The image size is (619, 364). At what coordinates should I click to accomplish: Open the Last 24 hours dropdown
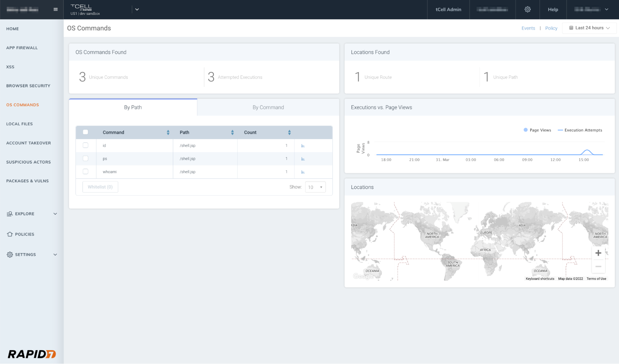[x=589, y=28]
